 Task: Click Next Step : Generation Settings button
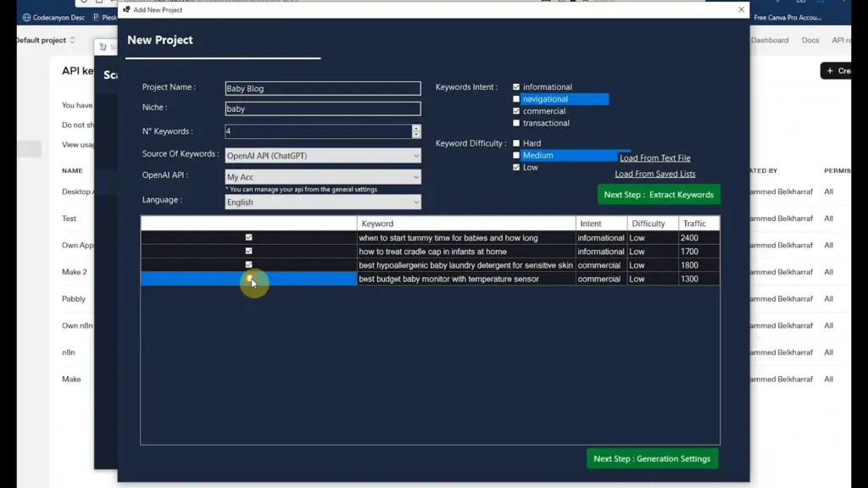pyautogui.click(x=652, y=458)
